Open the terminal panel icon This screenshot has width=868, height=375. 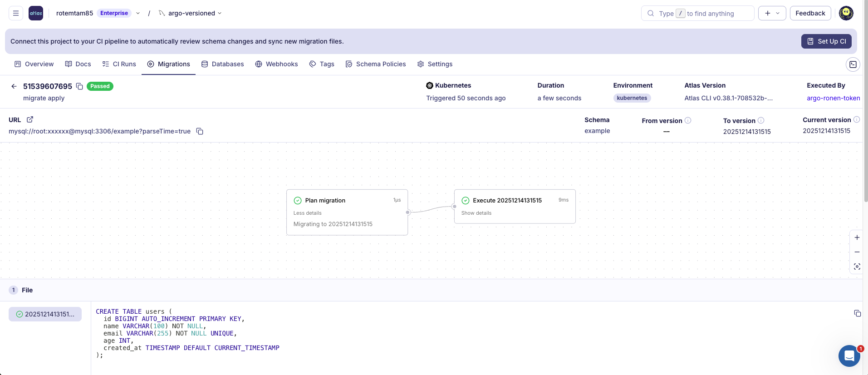853,64
